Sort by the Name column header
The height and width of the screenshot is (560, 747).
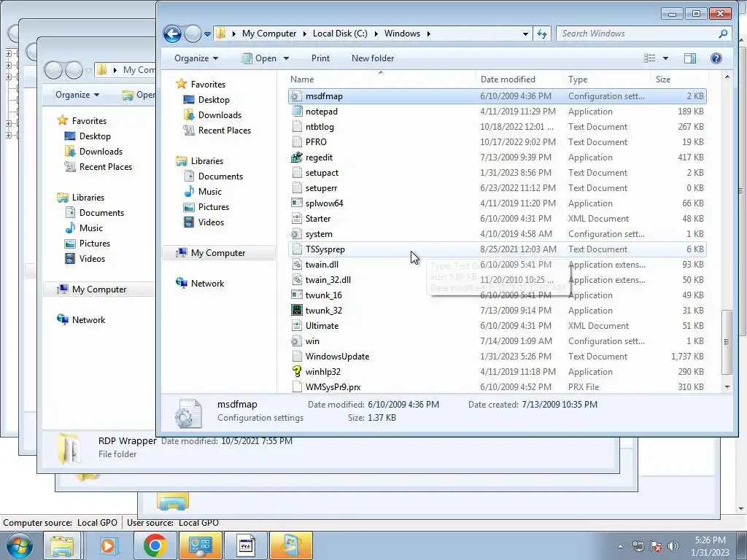(302, 79)
